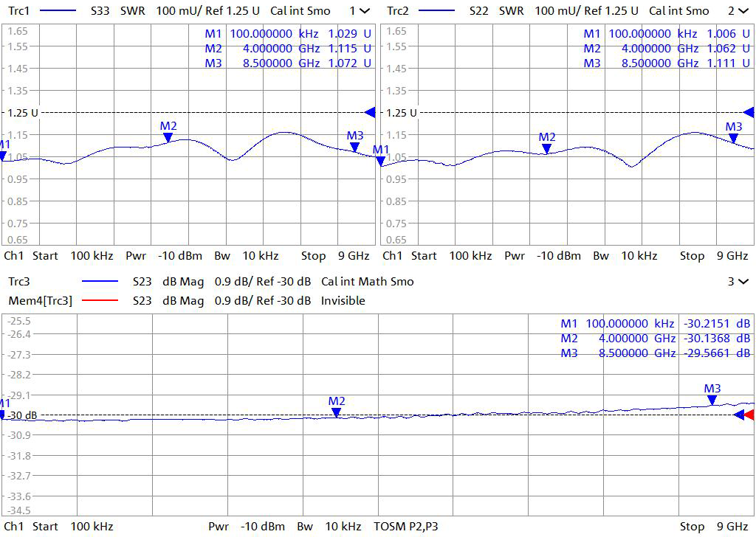756x537 pixels.
Task: Select marker M3 on the S22 SWR trace
Action: click(733, 137)
